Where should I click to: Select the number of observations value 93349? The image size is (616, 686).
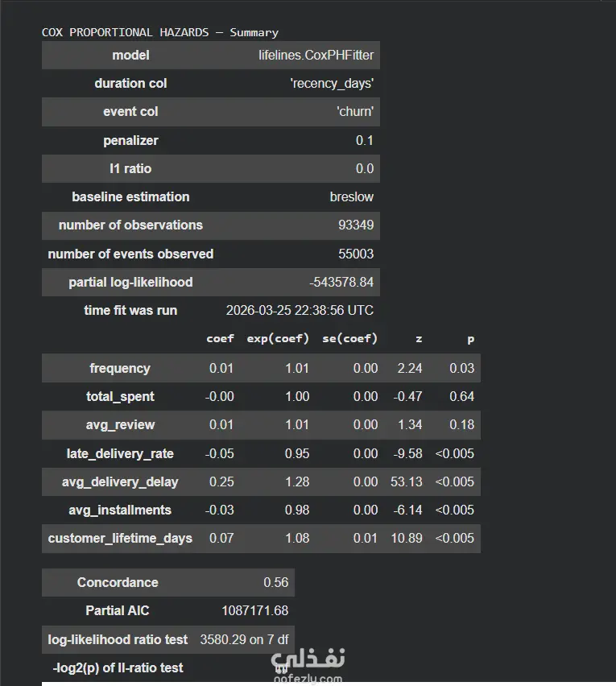click(356, 225)
